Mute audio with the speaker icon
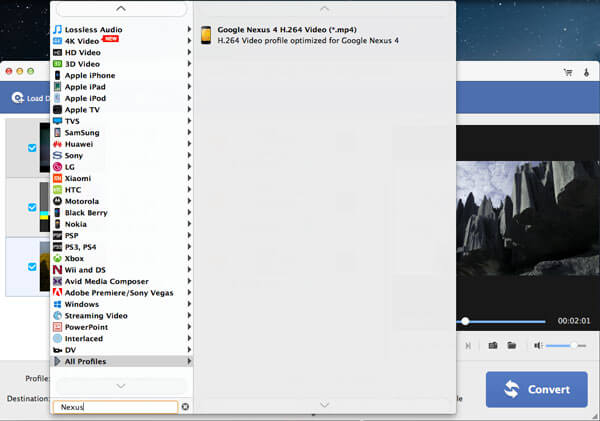The width and height of the screenshot is (600, 421). pos(538,346)
